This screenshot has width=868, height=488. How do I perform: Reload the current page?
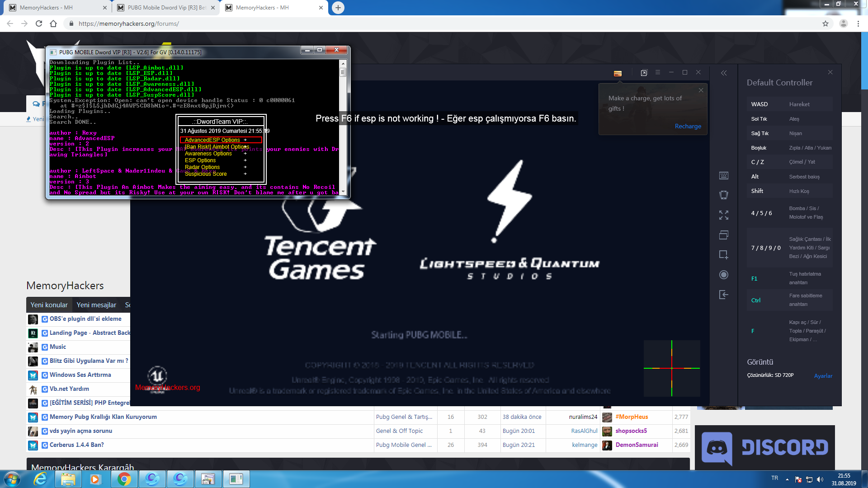pos(39,23)
